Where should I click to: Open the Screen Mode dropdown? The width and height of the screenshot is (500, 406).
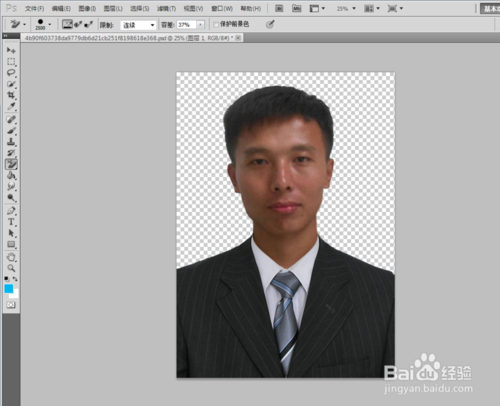[395, 8]
